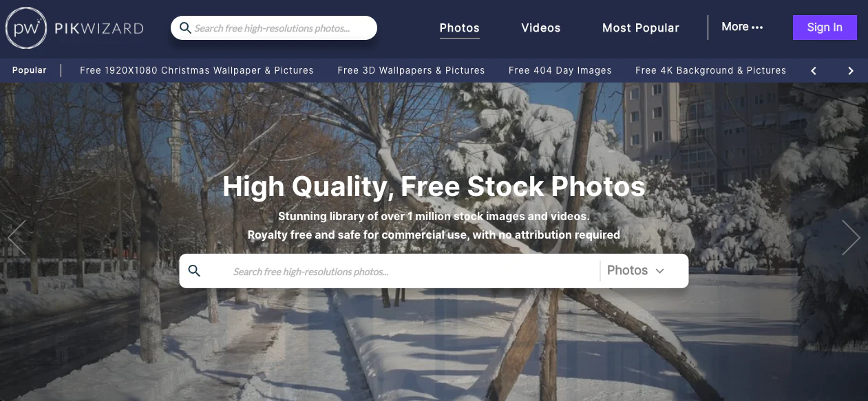Open the Videos nav tab
The height and width of the screenshot is (401, 868).
click(x=541, y=28)
